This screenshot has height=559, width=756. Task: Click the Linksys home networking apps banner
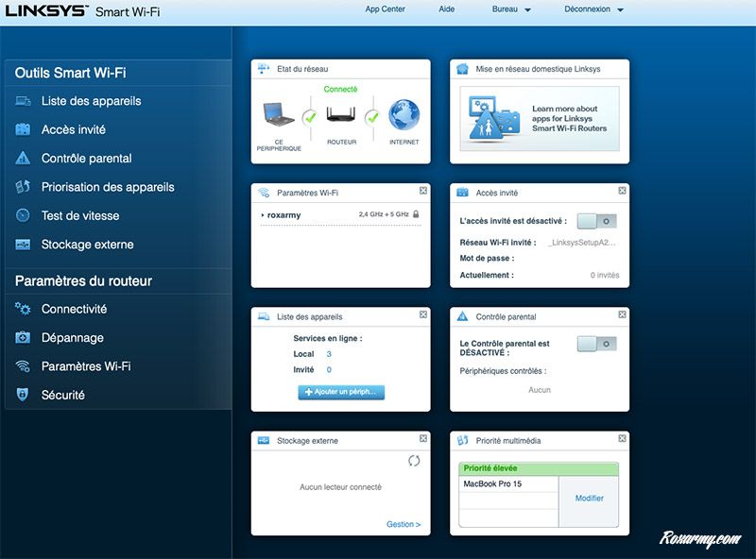click(x=539, y=118)
